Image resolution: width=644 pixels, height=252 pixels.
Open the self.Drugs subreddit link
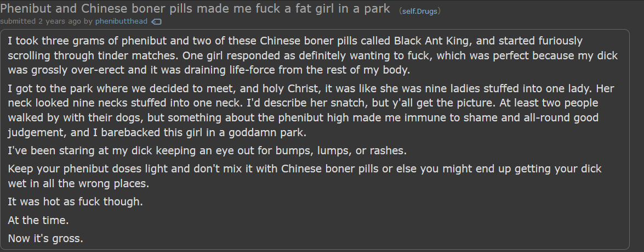pos(419,12)
